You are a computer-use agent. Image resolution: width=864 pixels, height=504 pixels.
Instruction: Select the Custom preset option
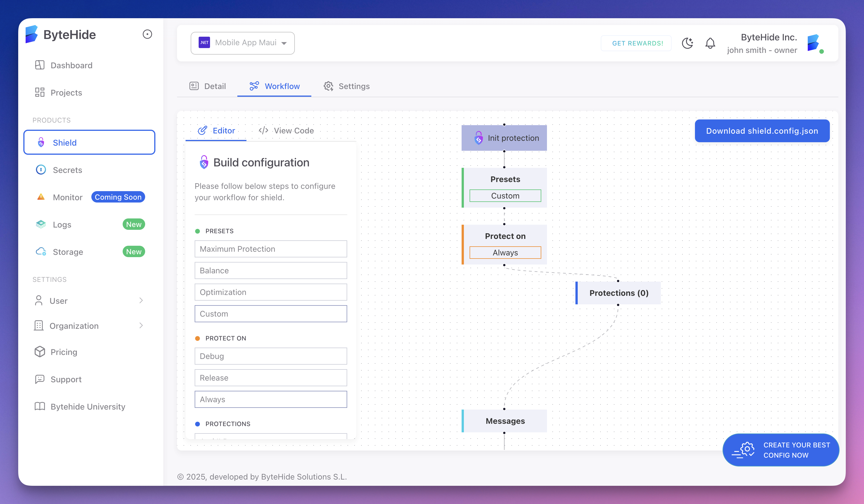pyautogui.click(x=271, y=313)
